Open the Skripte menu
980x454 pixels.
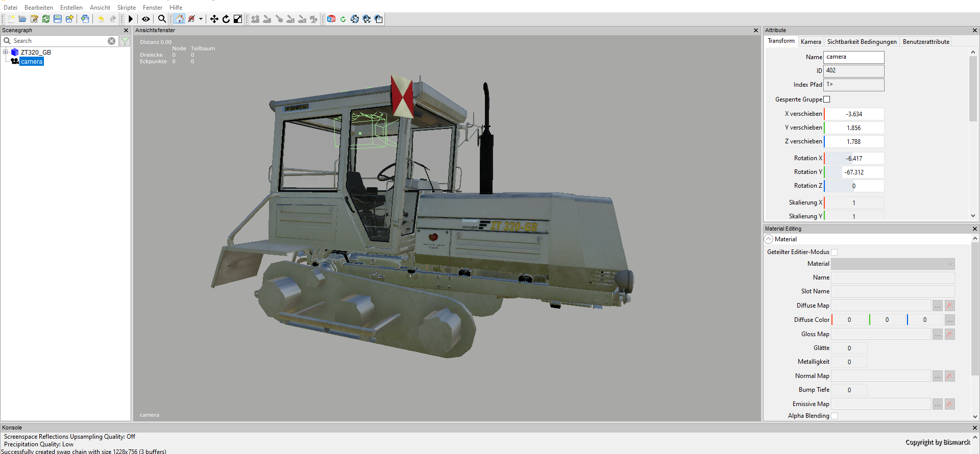pos(127,8)
